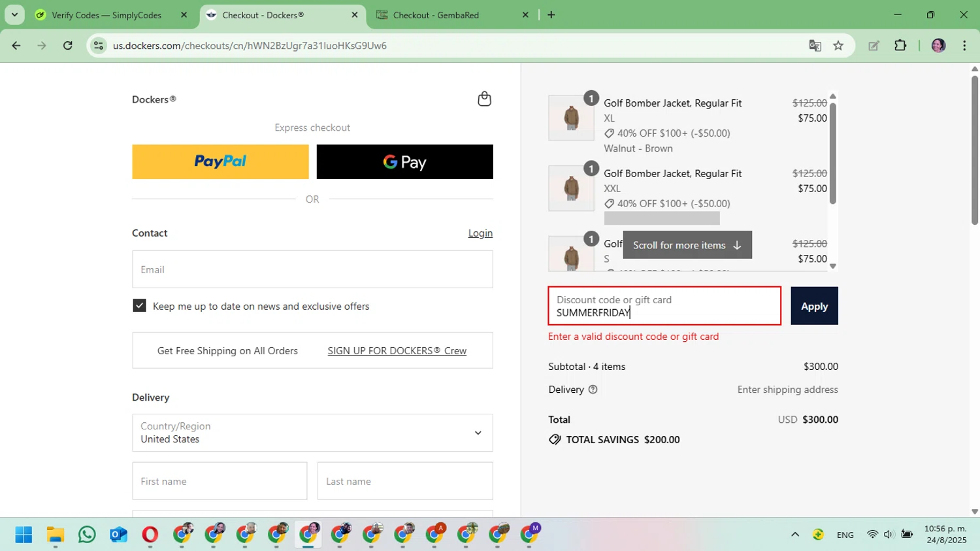The image size is (980, 551).
Task: Open the Login link in Contact
Action: [480, 233]
